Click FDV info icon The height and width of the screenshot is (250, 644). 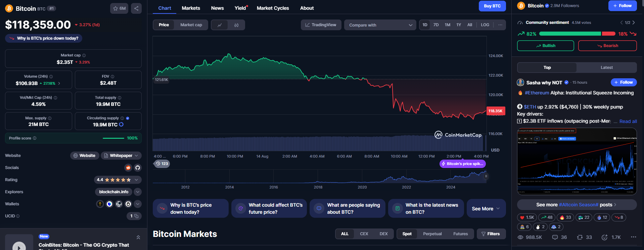(x=112, y=77)
